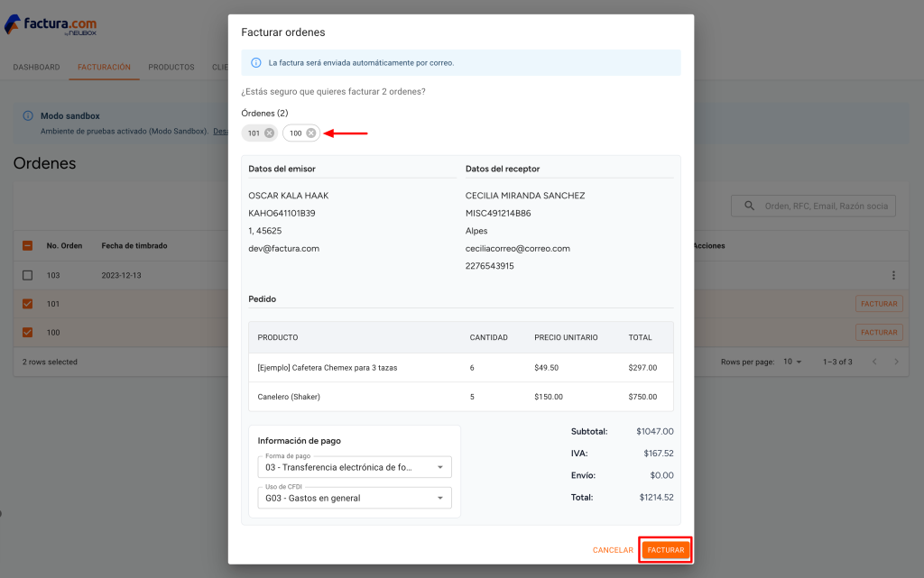Click FACTURAR button on order 100 row
This screenshot has height=578, width=924.
879,333
